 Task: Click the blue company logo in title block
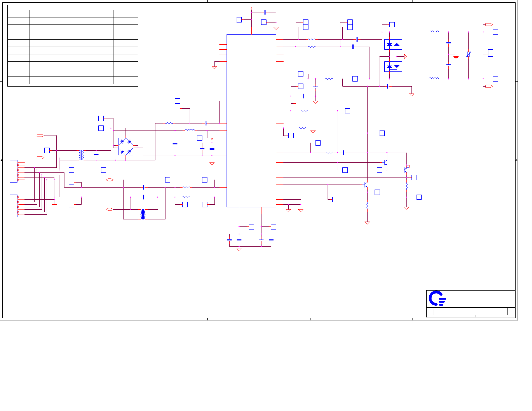point(437,298)
